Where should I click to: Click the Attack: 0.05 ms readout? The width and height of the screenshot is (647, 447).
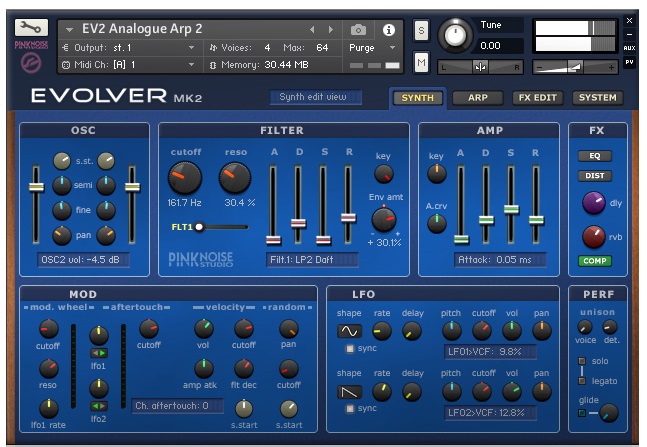500,260
